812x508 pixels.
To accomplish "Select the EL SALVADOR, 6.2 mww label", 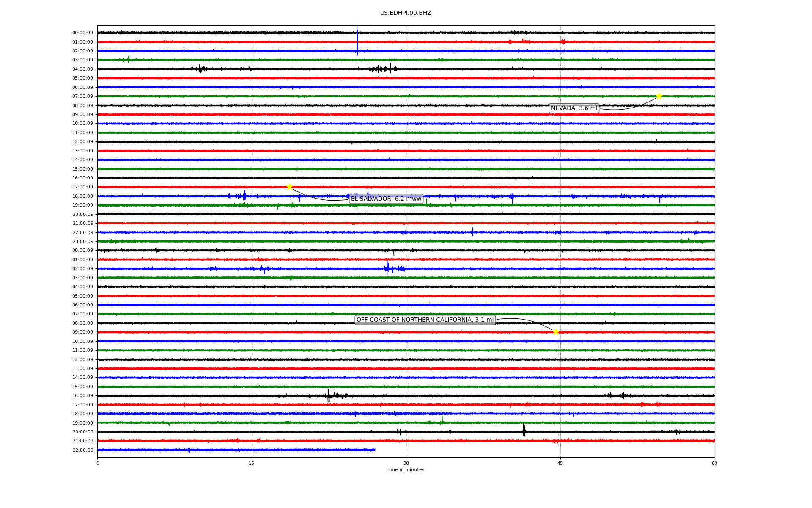I will pyautogui.click(x=386, y=199).
